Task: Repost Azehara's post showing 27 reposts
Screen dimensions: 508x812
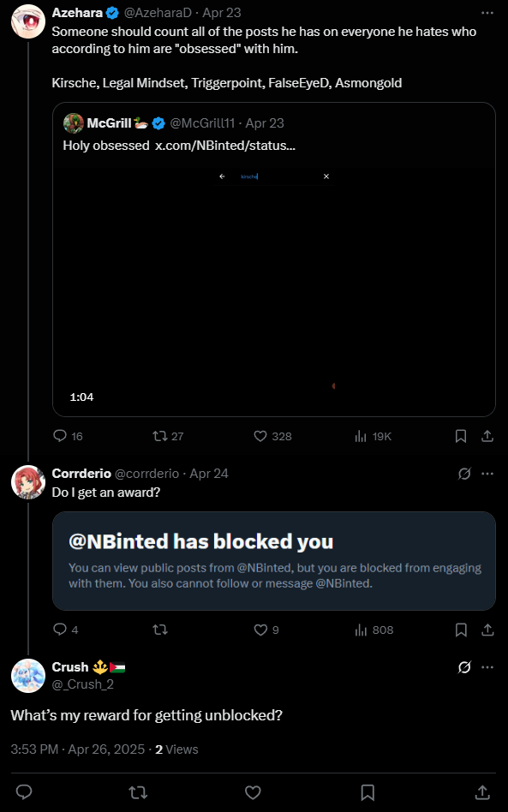Action: pyautogui.click(x=168, y=436)
